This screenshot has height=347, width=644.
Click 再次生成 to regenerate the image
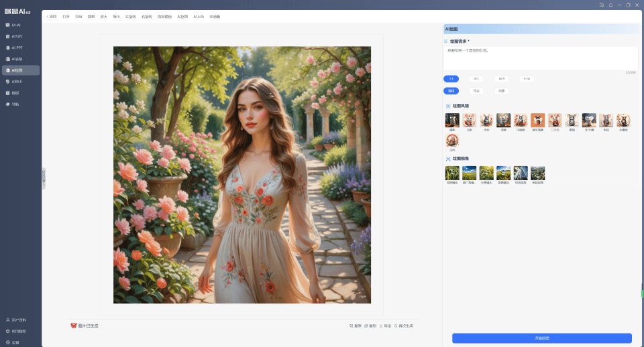click(404, 326)
